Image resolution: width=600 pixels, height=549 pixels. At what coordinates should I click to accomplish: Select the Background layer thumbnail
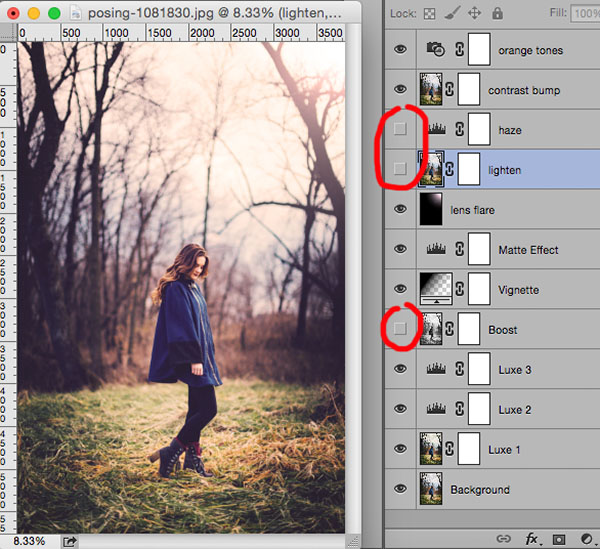coord(431,489)
